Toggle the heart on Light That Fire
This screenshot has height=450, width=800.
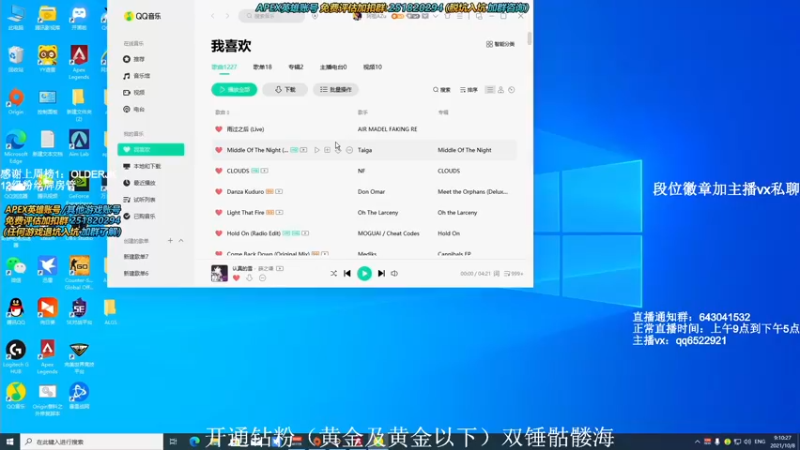(219, 212)
